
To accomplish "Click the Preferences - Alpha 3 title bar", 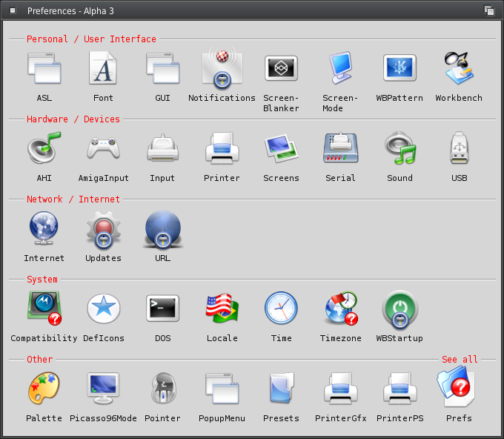I will pos(222,10).
